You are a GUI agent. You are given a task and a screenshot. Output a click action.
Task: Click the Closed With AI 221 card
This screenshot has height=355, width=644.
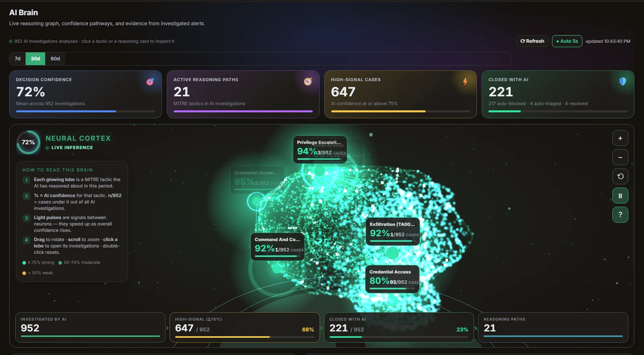[x=558, y=94]
